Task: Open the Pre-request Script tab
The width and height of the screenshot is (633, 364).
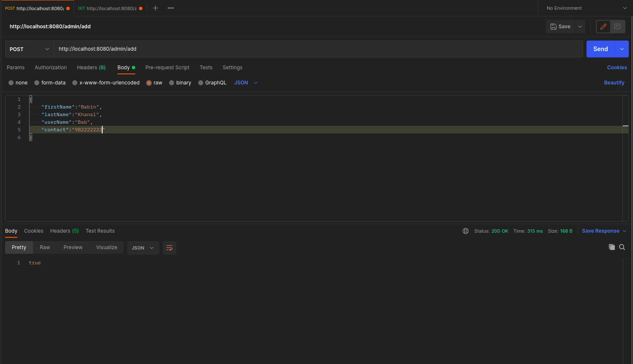Action: [x=167, y=68]
